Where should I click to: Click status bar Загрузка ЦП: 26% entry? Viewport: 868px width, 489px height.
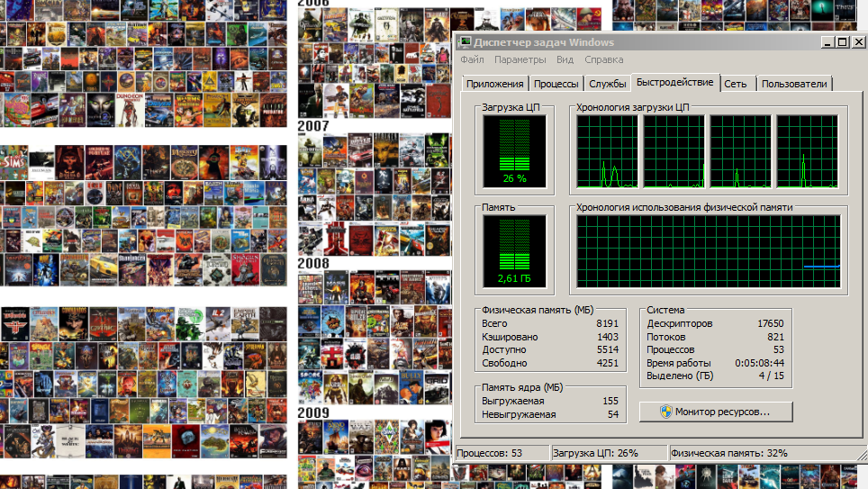click(x=609, y=453)
